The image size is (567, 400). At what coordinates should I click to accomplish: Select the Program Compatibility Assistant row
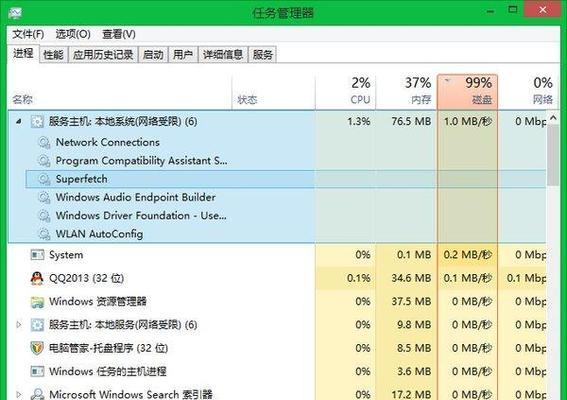click(x=286, y=161)
